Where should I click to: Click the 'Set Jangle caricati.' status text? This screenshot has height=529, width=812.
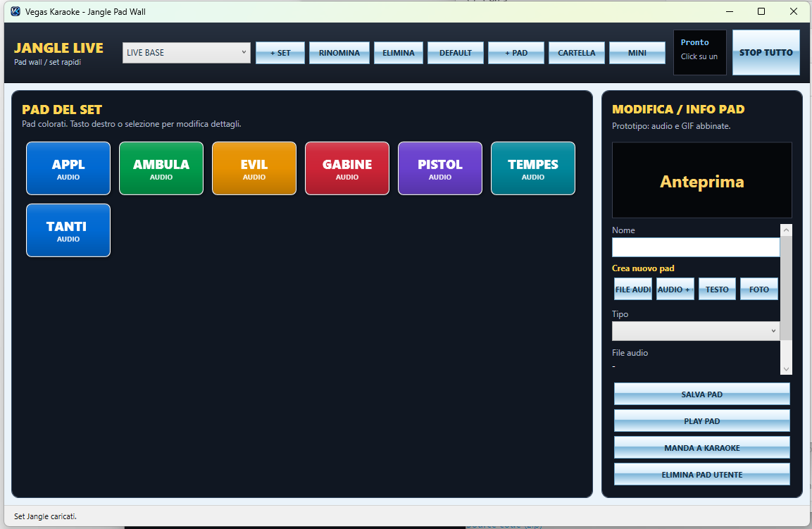[45, 516]
